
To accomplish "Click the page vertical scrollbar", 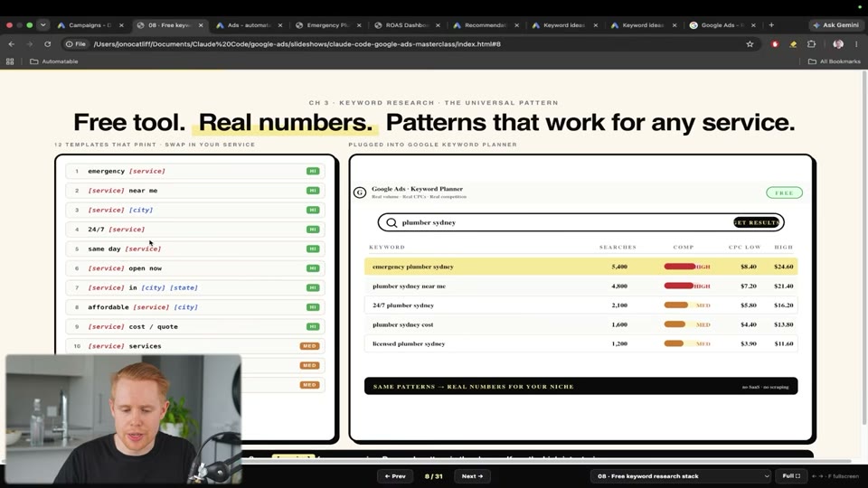I will [x=864, y=249].
